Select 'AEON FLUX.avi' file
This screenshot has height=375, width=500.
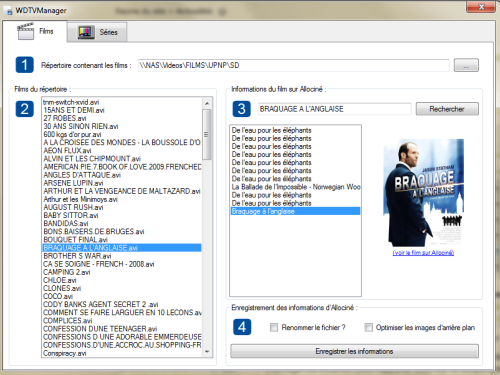click(122, 151)
